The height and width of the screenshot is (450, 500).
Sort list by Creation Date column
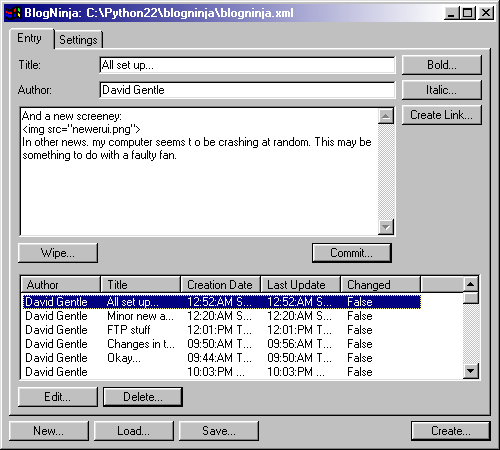(220, 285)
